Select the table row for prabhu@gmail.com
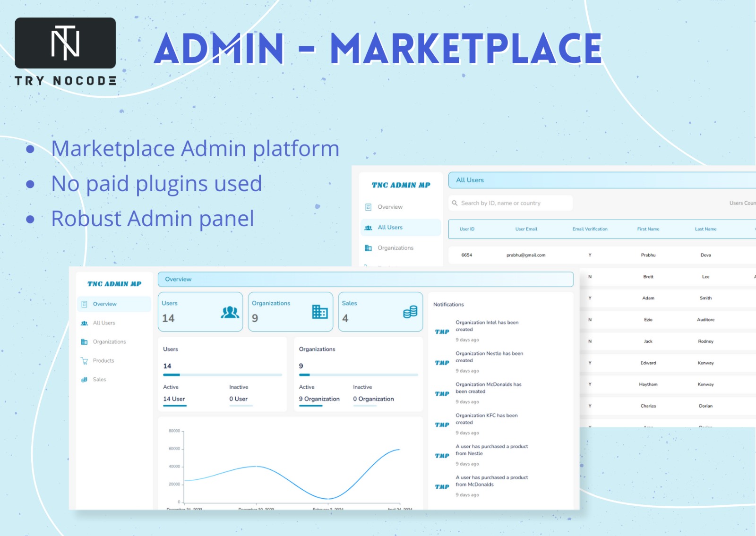 click(x=526, y=255)
